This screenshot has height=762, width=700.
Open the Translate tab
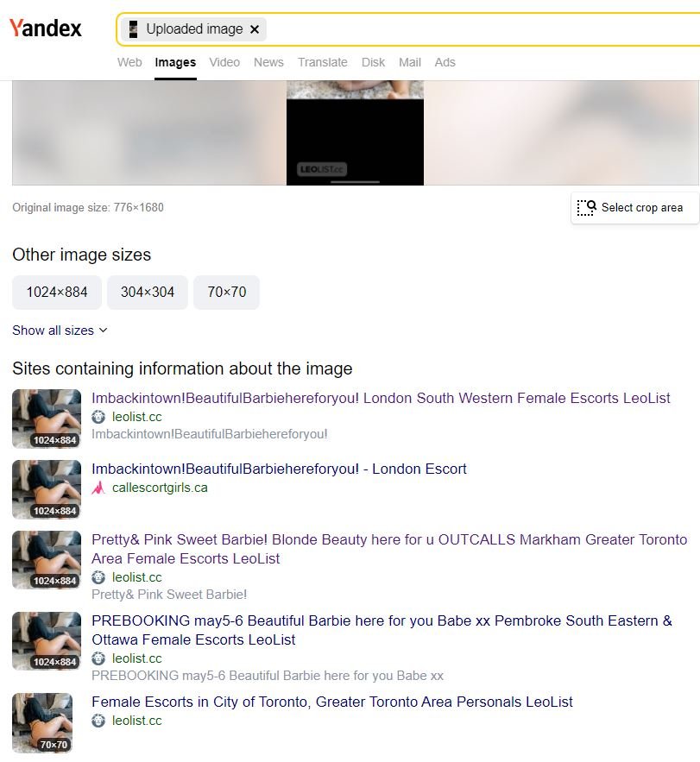(323, 62)
